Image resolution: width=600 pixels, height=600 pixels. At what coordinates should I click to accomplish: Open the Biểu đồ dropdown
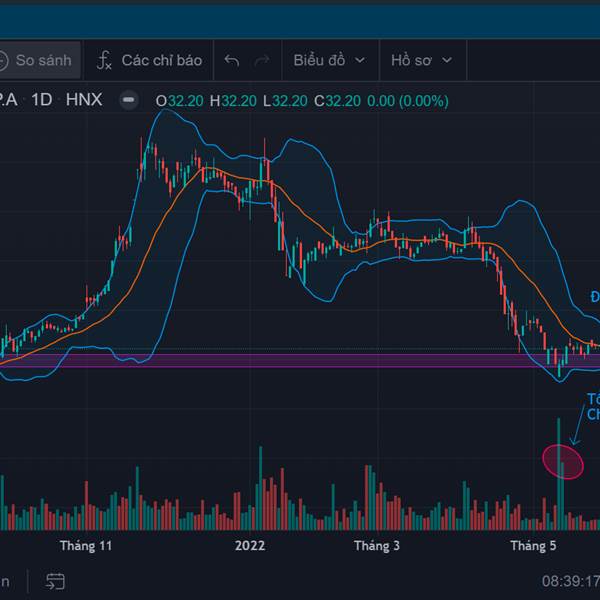pyautogui.click(x=330, y=61)
